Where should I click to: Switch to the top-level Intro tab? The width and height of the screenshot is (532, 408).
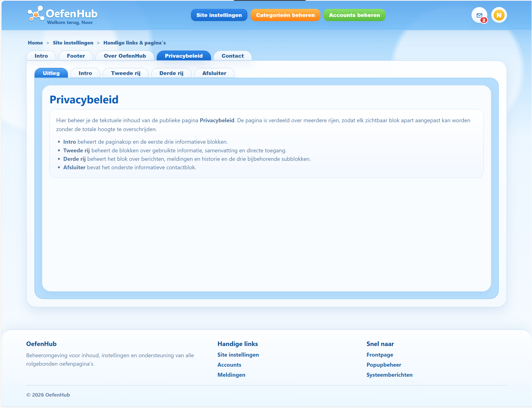coord(41,56)
